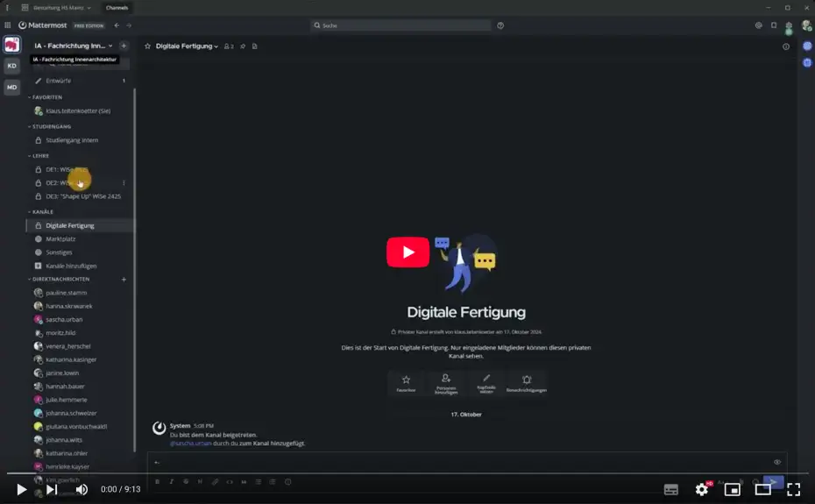Click the plus button beside the team name
The height and width of the screenshot is (504, 815).
(124, 46)
